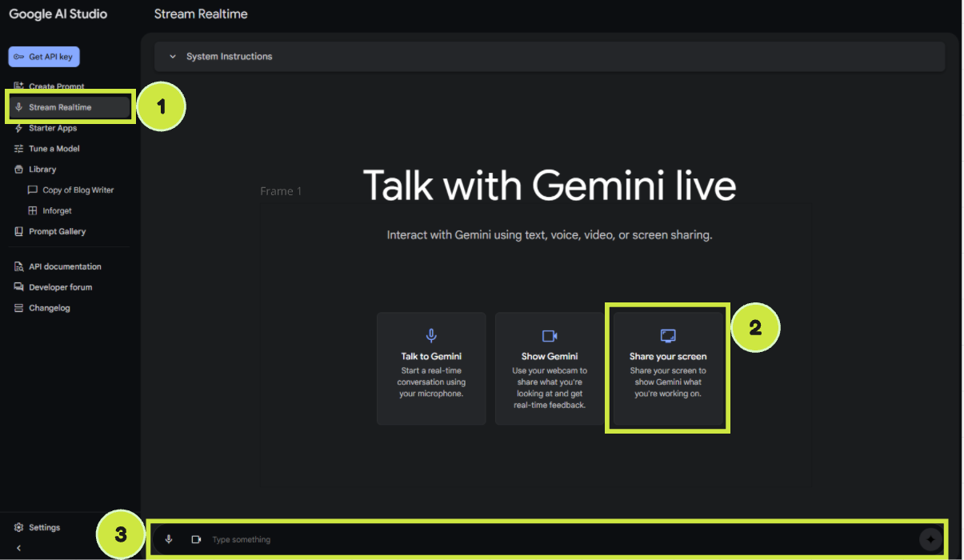Collapse the System Instructions panel
This screenshot has width=964, height=560.
173,56
